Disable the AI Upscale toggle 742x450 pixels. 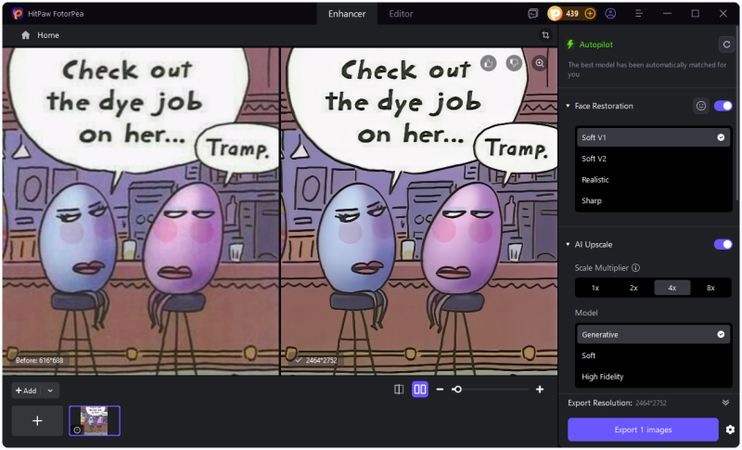(723, 244)
